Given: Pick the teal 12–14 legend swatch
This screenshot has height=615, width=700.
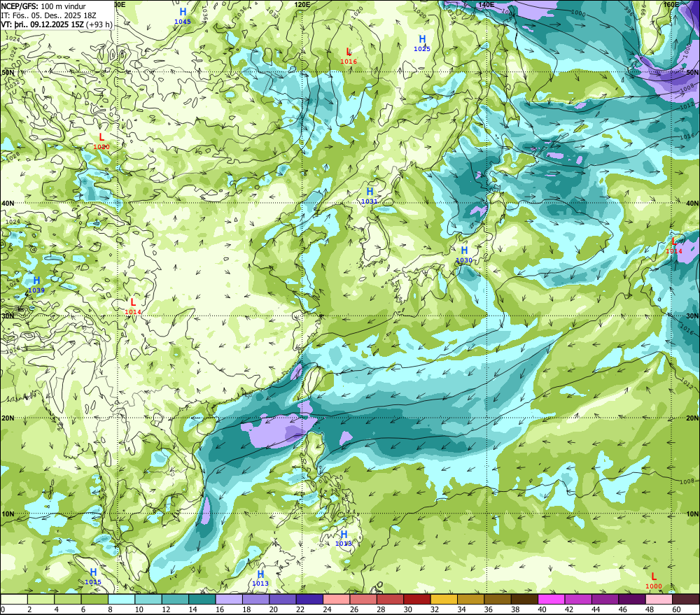Looking at the screenshot, I should tap(176, 599).
